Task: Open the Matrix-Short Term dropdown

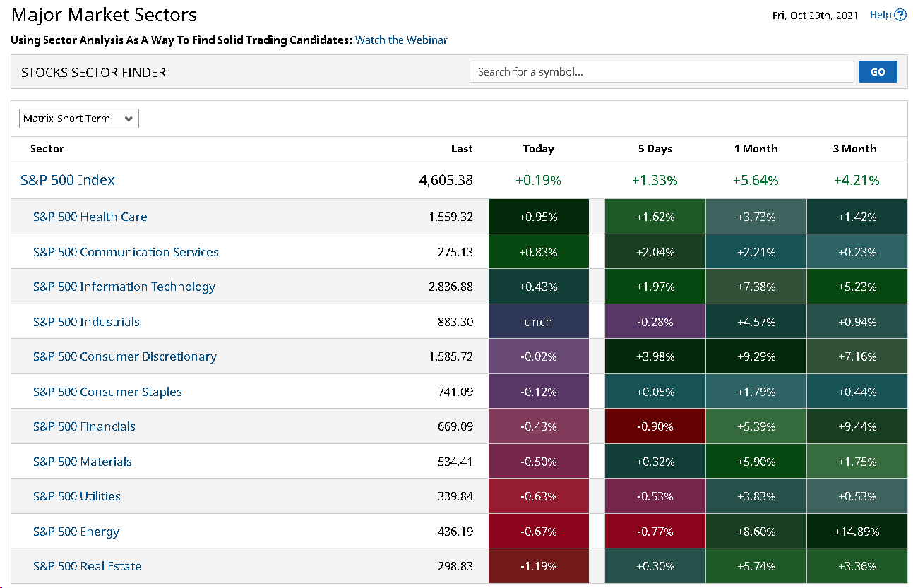Action: pyautogui.click(x=79, y=119)
